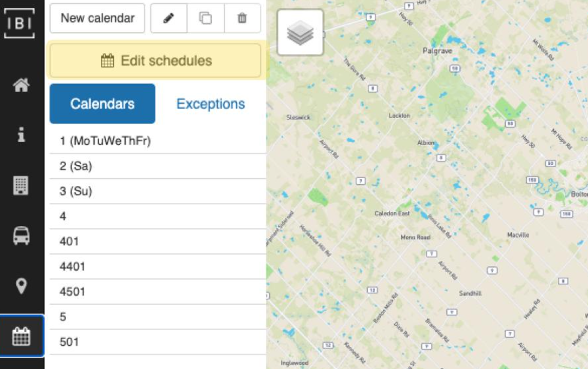588x369 pixels.
Task: Click the Macville label on the map
Action: tap(518, 235)
